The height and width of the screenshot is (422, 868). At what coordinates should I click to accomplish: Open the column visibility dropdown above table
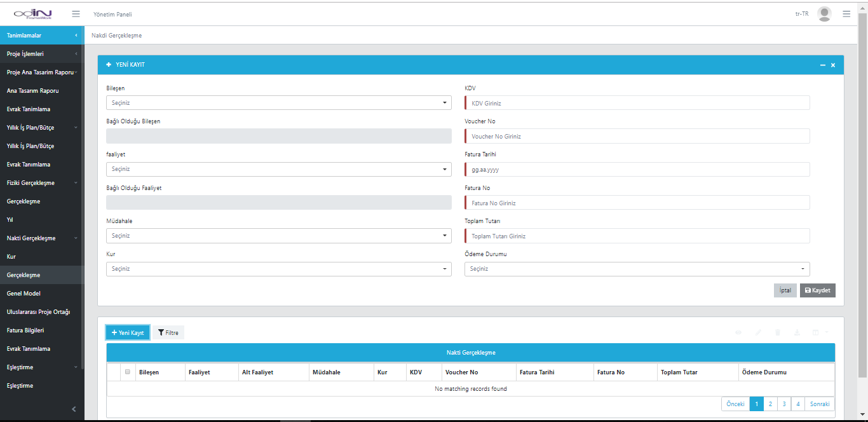(819, 332)
